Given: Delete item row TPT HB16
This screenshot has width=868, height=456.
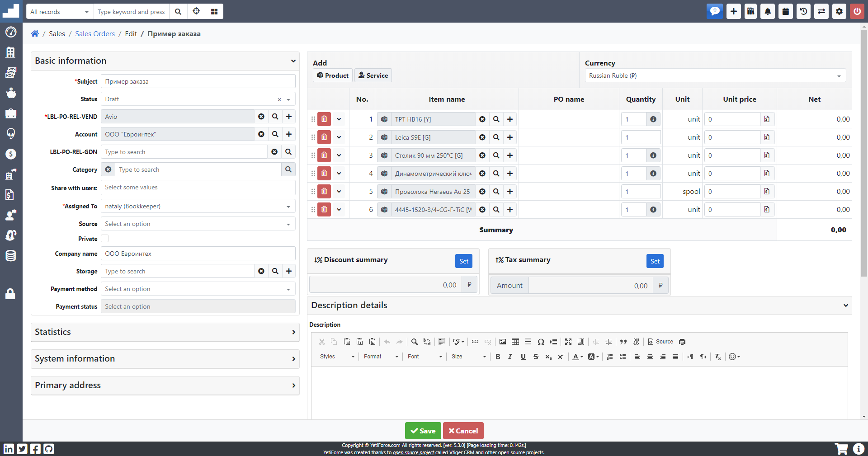Looking at the screenshot, I should [324, 119].
